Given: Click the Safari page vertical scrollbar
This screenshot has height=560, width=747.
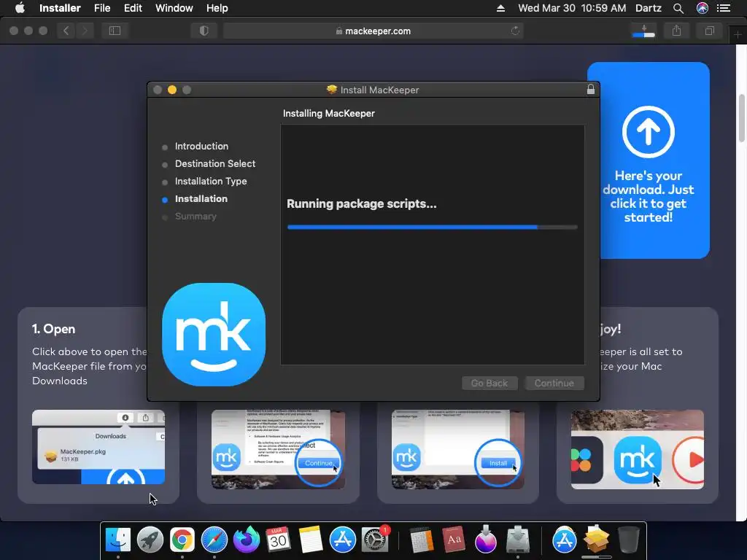Looking at the screenshot, I should pos(741,118).
